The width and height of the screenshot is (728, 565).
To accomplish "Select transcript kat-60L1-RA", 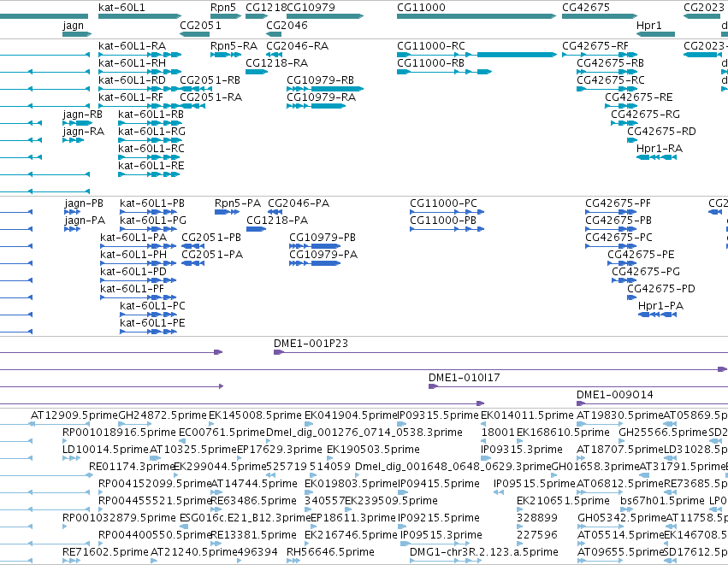I will click(x=139, y=55).
